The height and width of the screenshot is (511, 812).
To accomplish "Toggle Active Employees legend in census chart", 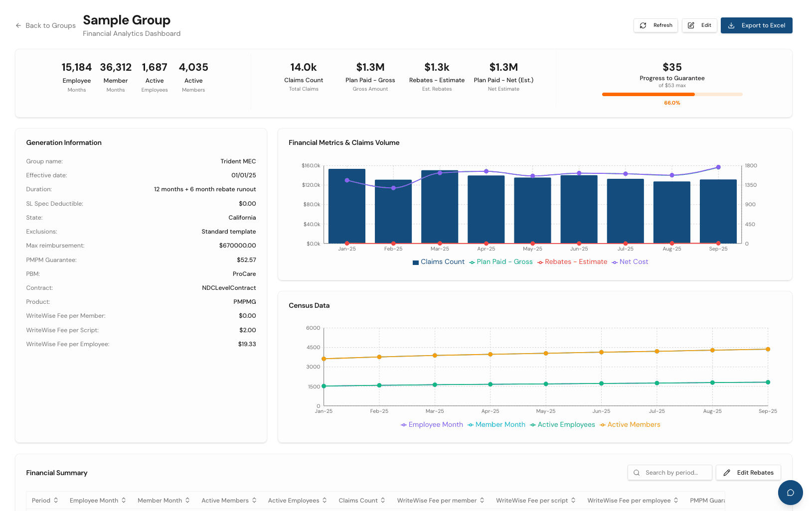I will click(562, 425).
